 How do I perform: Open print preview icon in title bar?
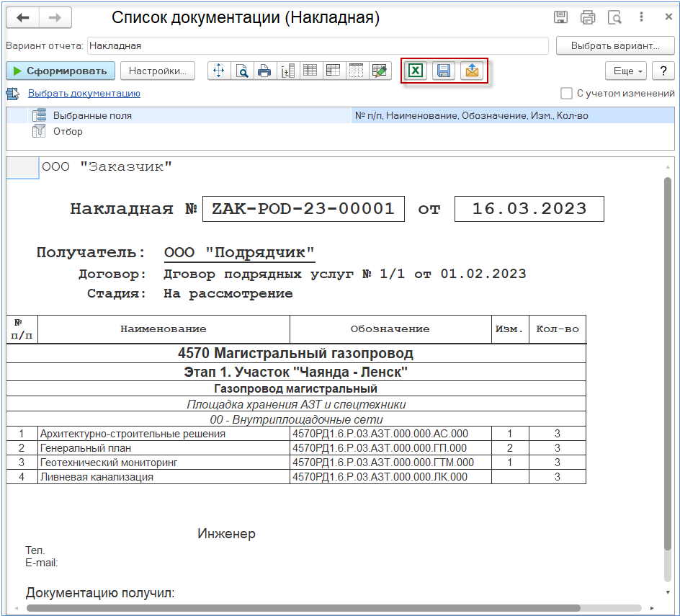coord(614,17)
